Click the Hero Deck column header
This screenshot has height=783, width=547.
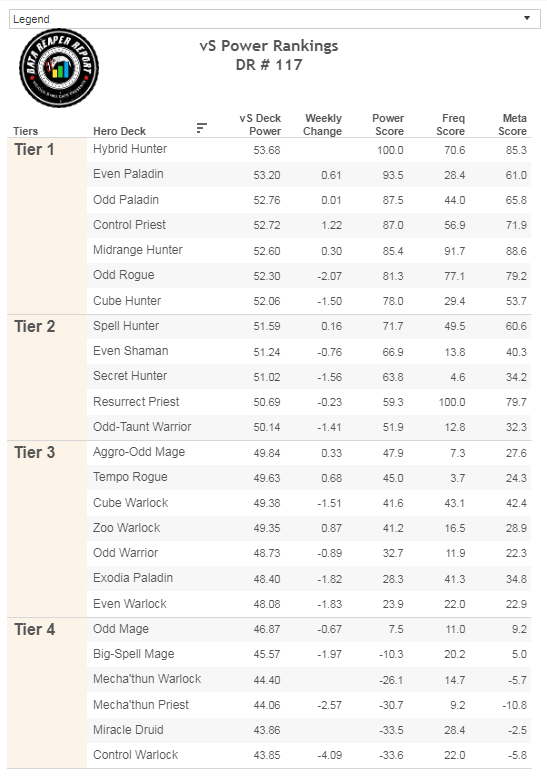[119, 131]
